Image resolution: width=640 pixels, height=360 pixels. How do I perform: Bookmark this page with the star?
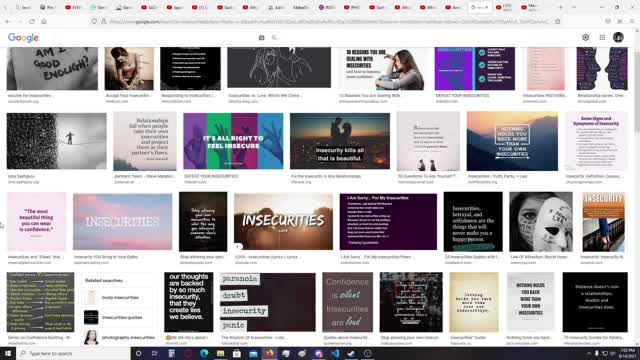pyautogui.click(x=558, y=21)
